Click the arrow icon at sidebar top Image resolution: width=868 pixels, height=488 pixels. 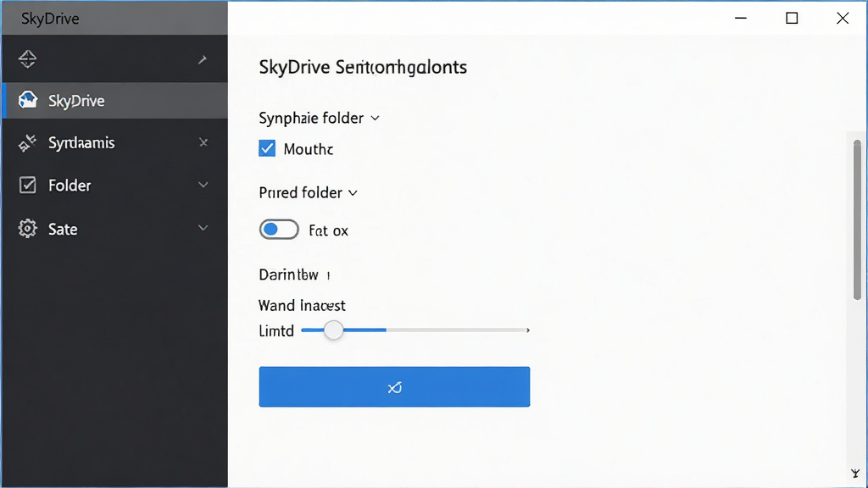pos(203,59)
